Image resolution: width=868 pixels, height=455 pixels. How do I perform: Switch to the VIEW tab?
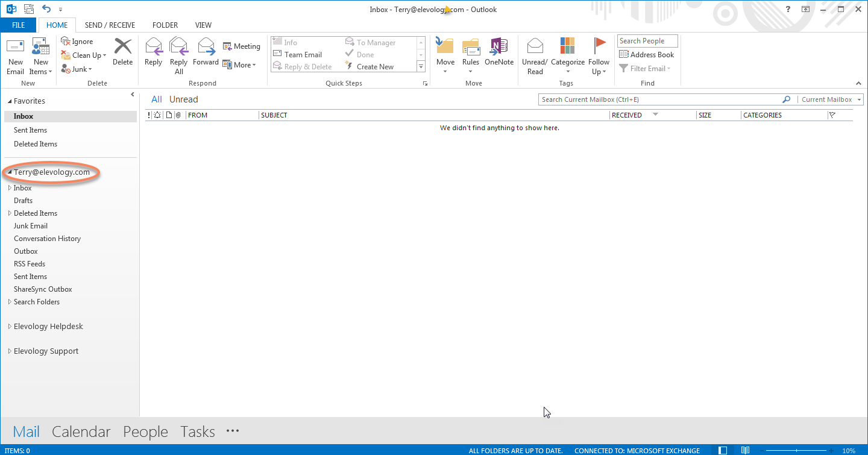(203, 25)
